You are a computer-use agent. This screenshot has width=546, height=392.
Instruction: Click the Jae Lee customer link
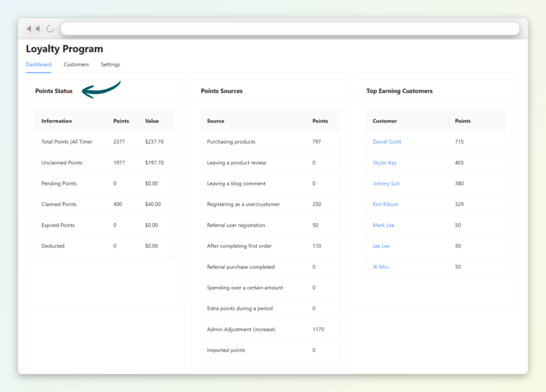[x=380, y=246]
